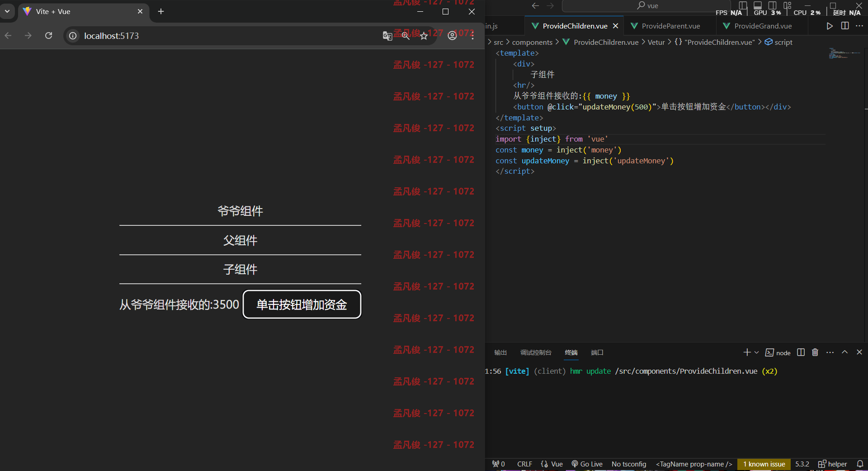Toggle secondary sidebar layout icon
This screenshot has height=471, width=868.
coord(773,5)
